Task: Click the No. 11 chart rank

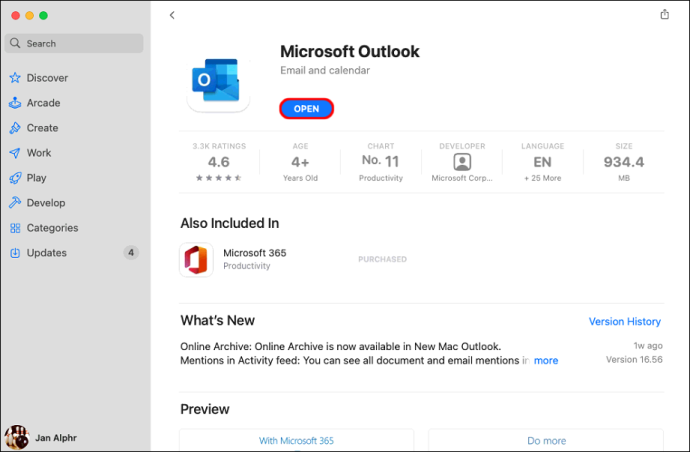Action: tap(381, 161)
